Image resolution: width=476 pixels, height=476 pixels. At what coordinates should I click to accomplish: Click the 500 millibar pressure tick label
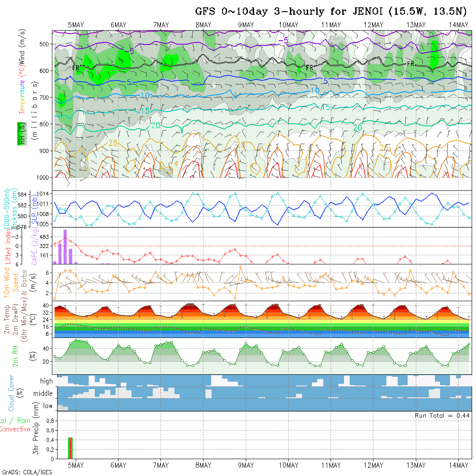point(44,44)
